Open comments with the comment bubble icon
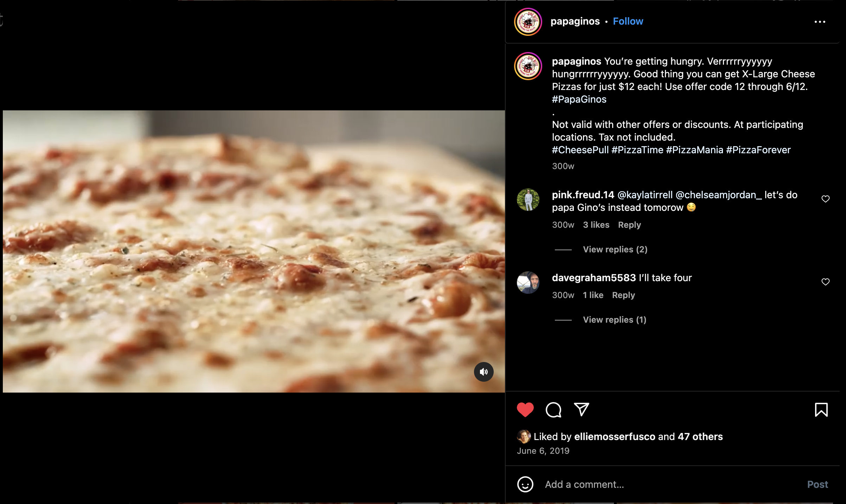846x504 pixels. pyautogui.click(x=553, y=410)
